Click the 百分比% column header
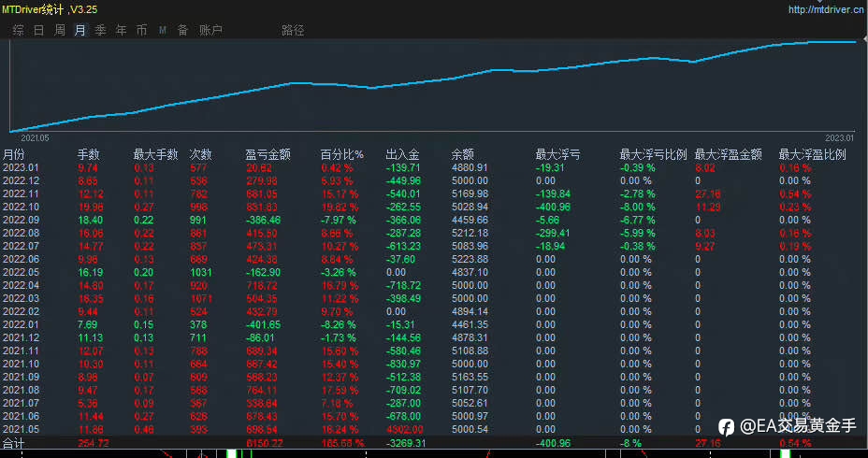 coord(342,154)
